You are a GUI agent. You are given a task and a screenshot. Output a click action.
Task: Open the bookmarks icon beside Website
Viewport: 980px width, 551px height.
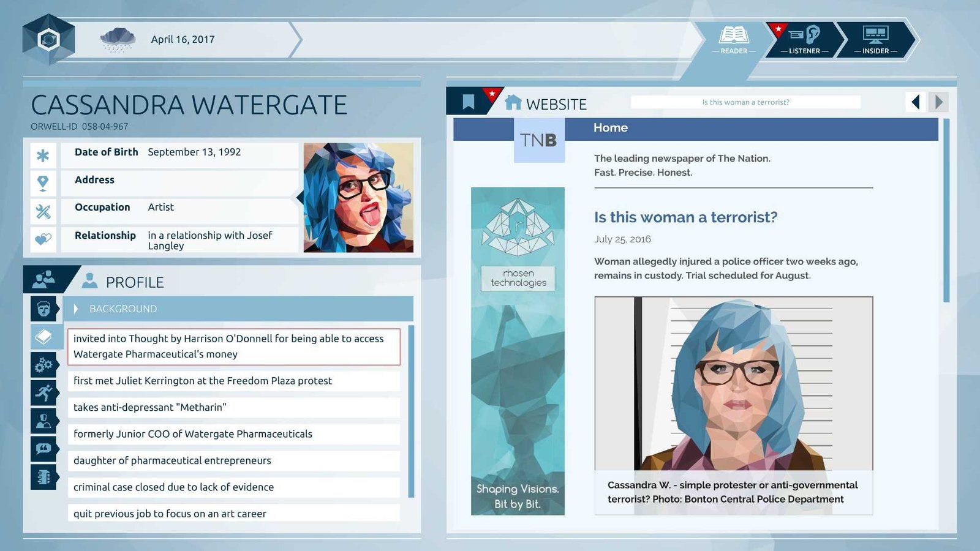pyautogui.click(x=469, y=102)
